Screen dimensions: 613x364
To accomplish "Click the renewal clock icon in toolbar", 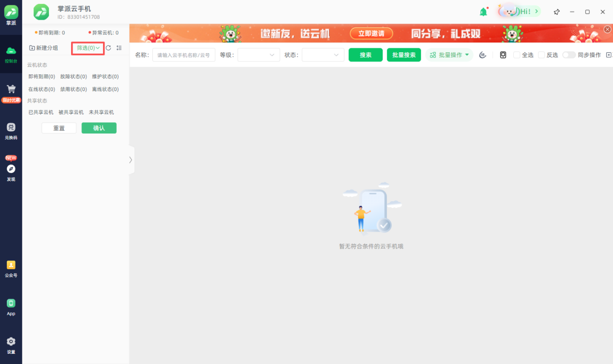I will (482, 55).
